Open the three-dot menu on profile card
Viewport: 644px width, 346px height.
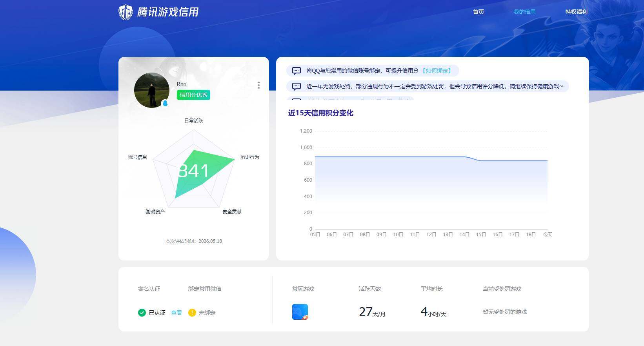click(x=258, y=85)
